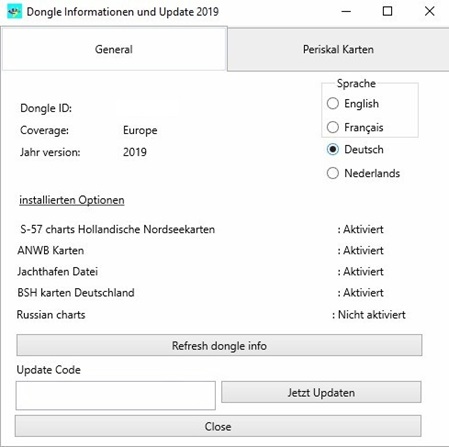Click the Jetzt Updaten button
The height and width of the screenshot is (447, 449).
click(x=321, y=392)
